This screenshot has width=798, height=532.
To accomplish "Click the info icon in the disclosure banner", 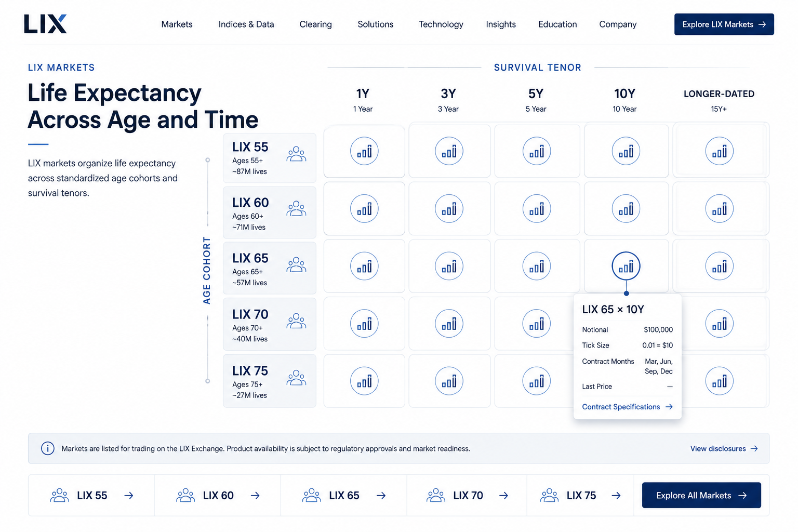I will [48, 448].
